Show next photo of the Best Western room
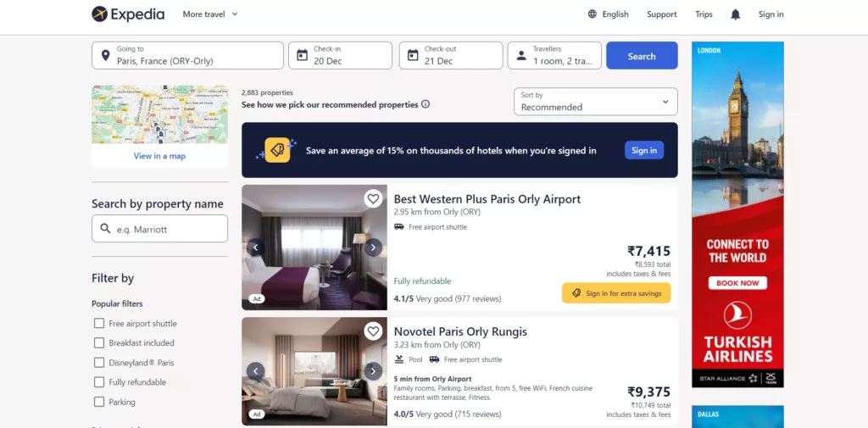868x428 pixels. point(373,247)
